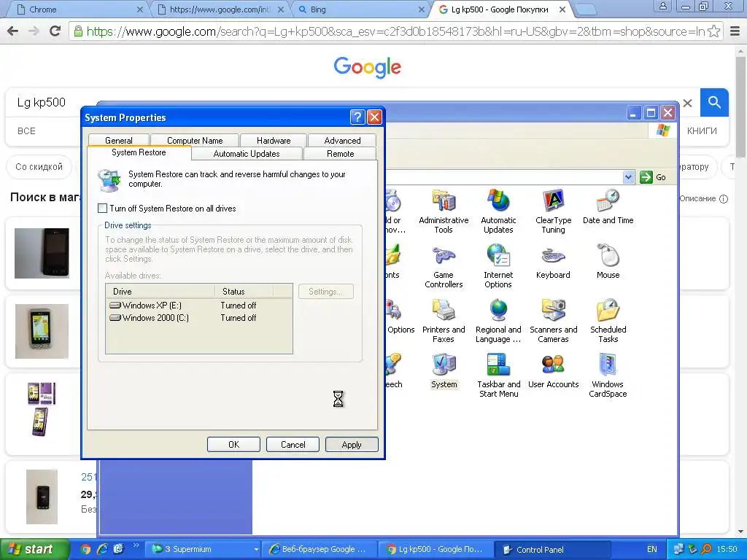Launch Chrome from the quick launch bar
This screenshot has width=747, height=560.
pyautogui.click(x=85, y=549)
